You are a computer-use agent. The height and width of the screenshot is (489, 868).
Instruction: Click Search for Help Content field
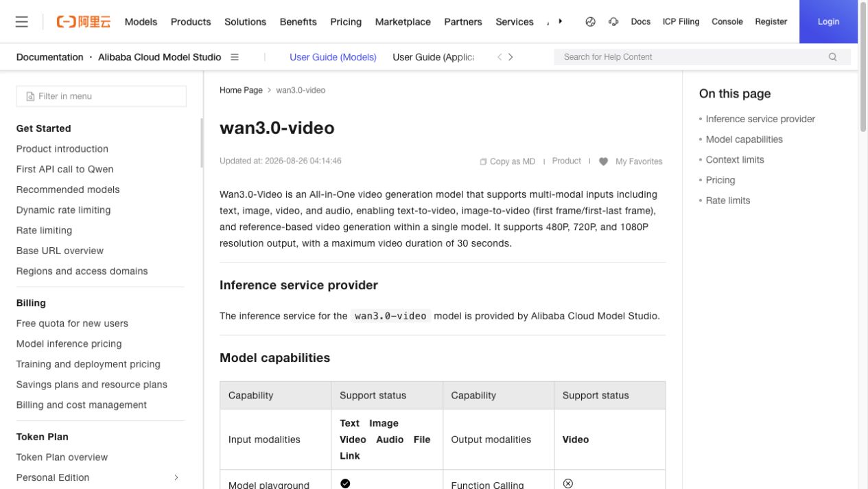(x=693, y=57)
